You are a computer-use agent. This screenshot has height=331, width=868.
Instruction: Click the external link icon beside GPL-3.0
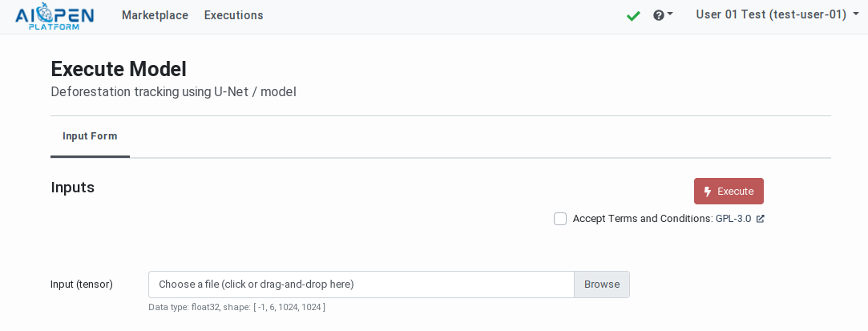point(761,219)
